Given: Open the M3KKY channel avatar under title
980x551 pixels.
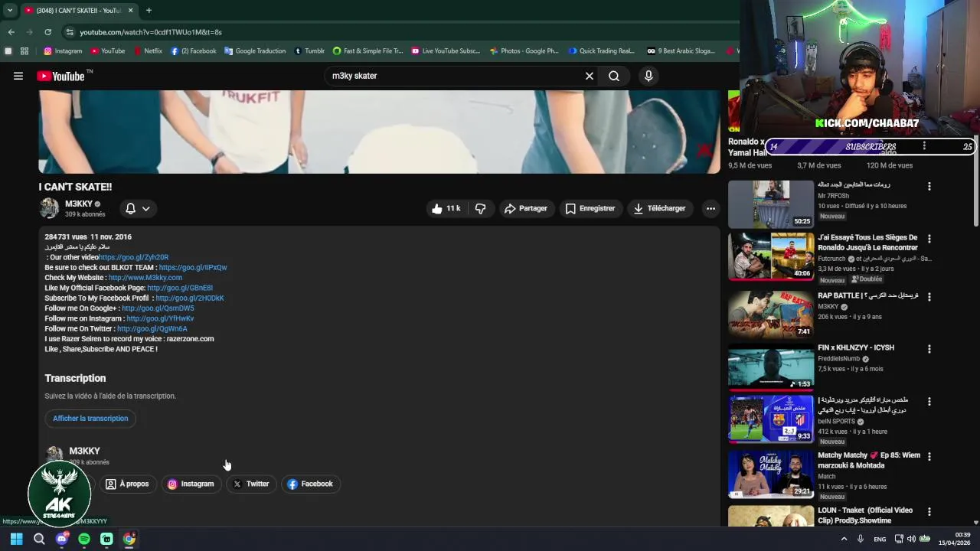Looking at the screenshot, I should click(x=49, y=208).
